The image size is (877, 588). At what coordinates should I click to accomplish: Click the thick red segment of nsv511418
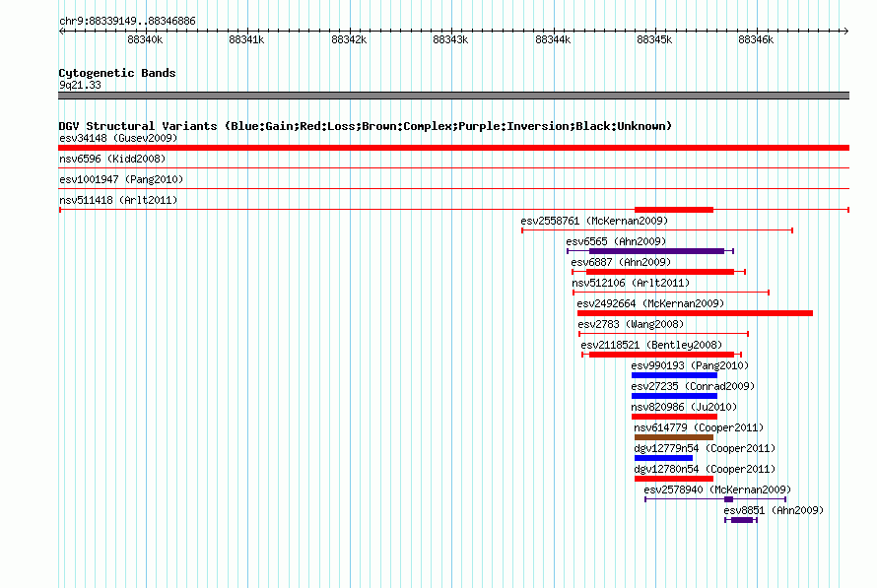coord(674,210)
